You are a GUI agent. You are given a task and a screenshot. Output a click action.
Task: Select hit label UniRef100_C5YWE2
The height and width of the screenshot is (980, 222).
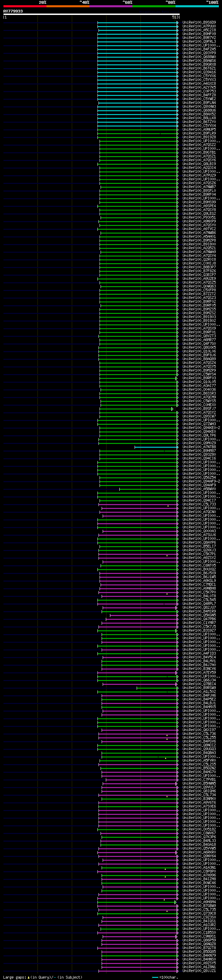click(199, 99)
